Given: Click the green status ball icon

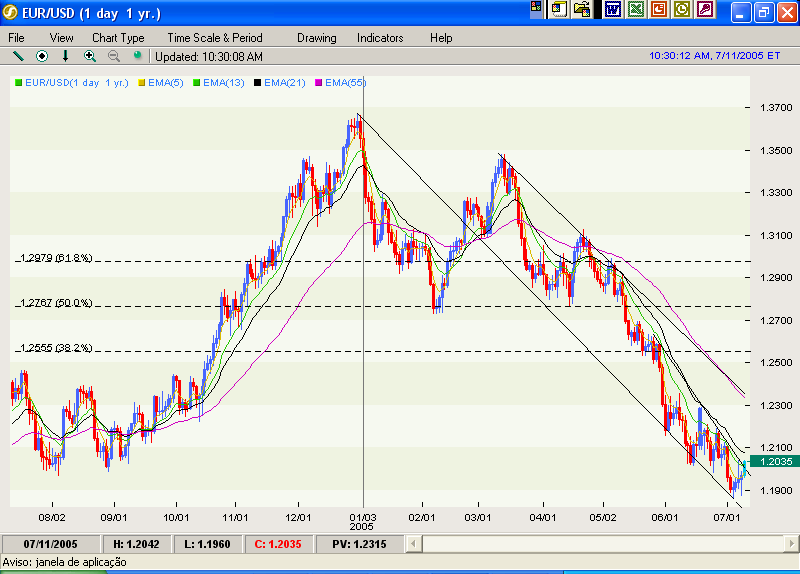Looking at the screenshot, I should [137, 57].
